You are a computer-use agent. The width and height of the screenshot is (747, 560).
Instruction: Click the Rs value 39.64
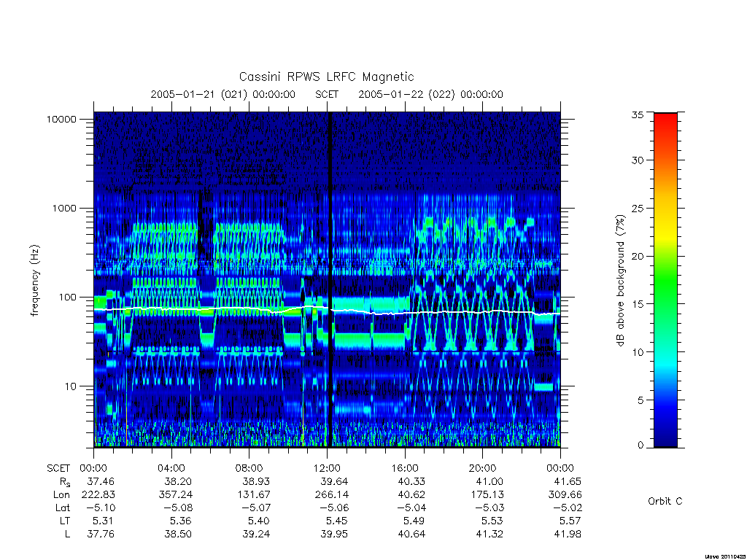[x=334, y=481]
